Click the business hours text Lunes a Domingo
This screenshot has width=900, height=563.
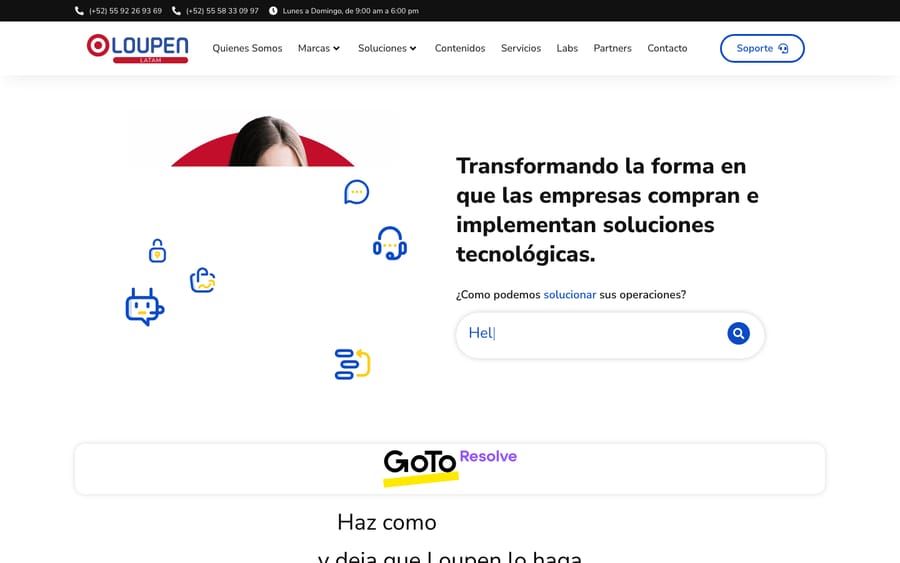(351, 11)
